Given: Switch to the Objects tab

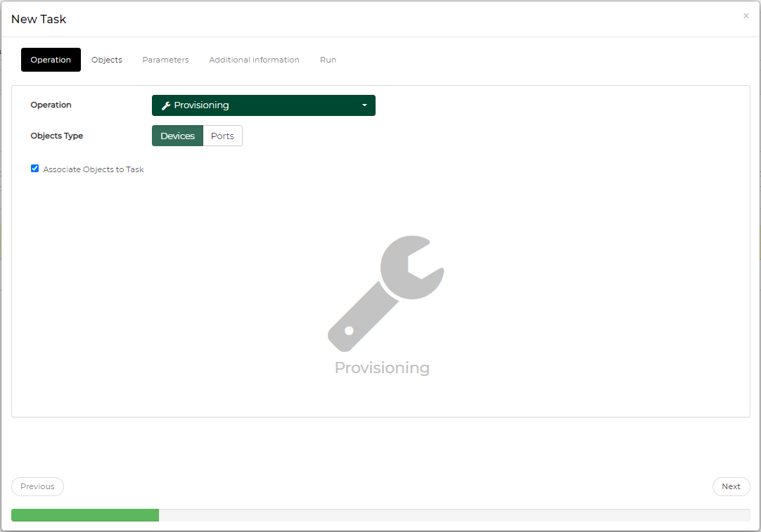Looking at the screenshot, I should tap(107, 60).
